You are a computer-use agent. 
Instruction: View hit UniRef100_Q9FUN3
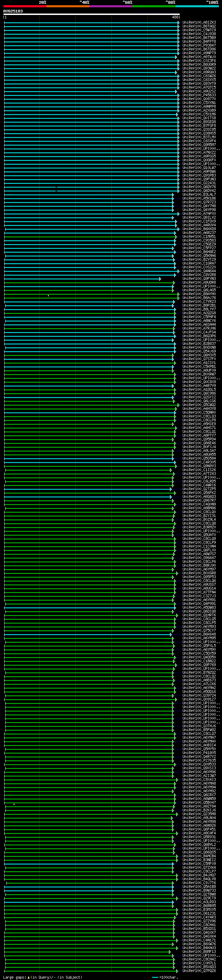coord(199,179)
